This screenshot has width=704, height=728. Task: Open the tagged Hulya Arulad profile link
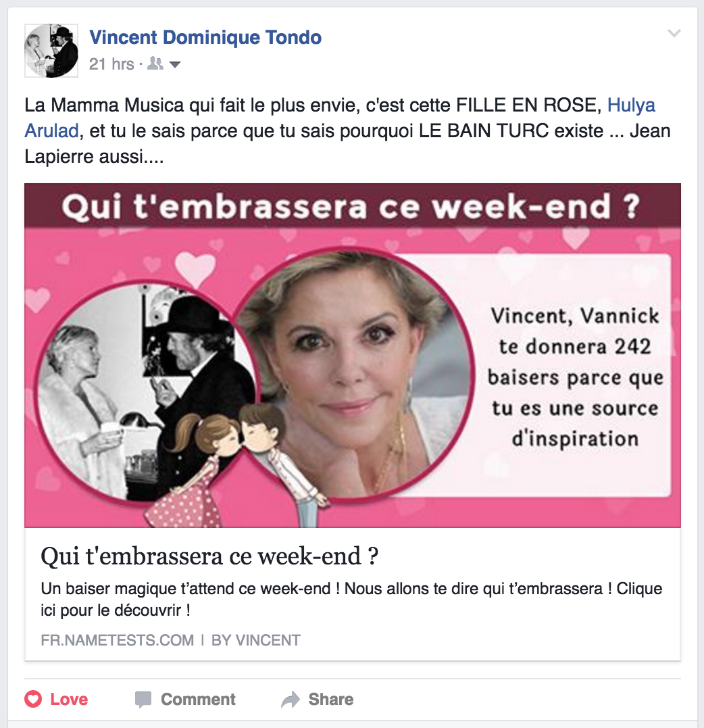(340, 118)
